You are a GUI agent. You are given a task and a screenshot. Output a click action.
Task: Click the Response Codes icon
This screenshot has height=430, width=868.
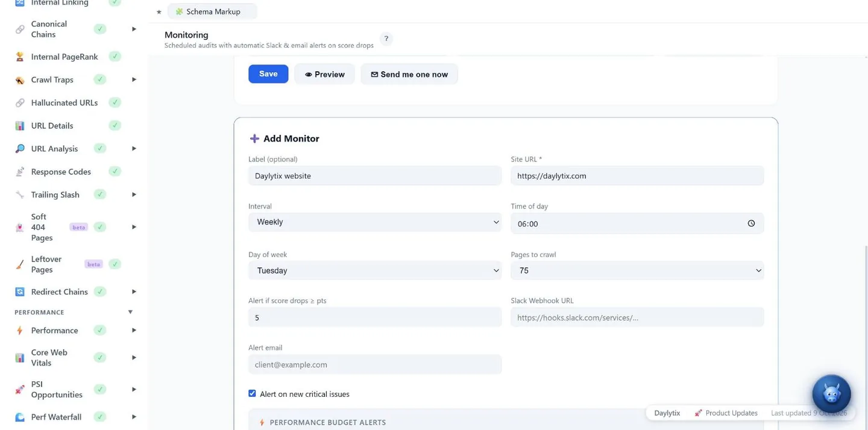(x=20, y=172)
